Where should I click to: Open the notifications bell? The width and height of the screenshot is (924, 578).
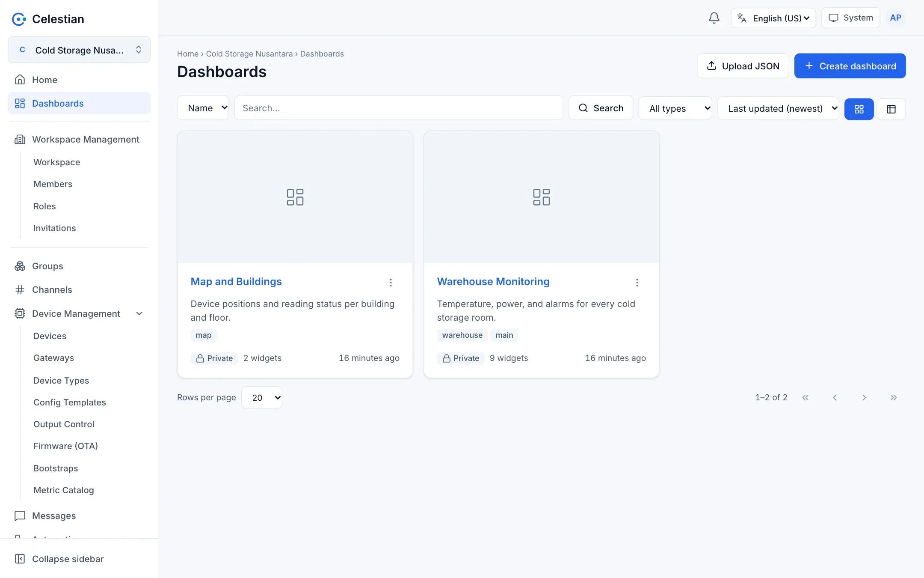coord(714,18)
